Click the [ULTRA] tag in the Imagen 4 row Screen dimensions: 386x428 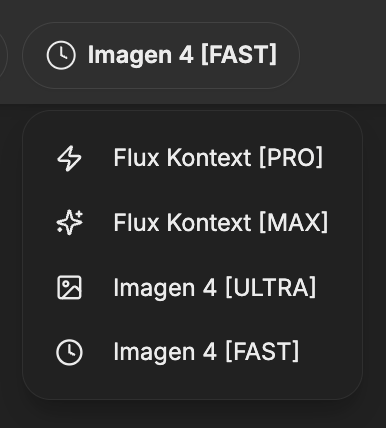(271, 287)
